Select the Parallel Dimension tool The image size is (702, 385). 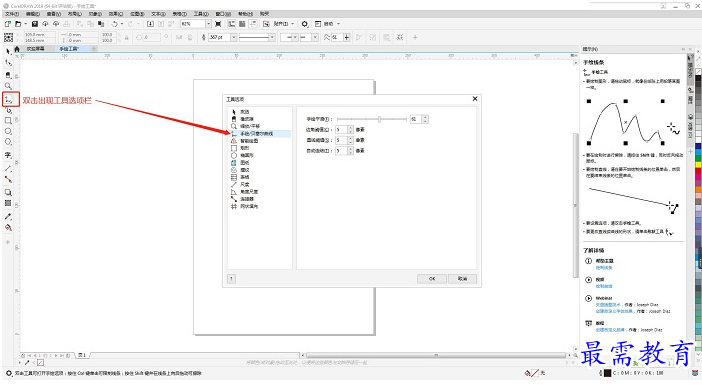pyautogui.click(x=8, y=169)
